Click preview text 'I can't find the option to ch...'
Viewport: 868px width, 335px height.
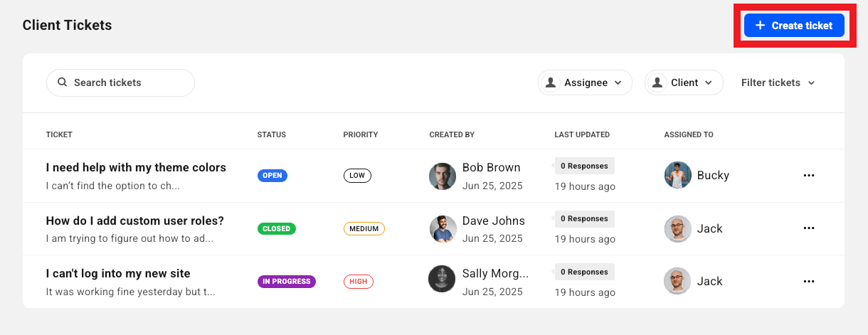(x=113, y=186)
